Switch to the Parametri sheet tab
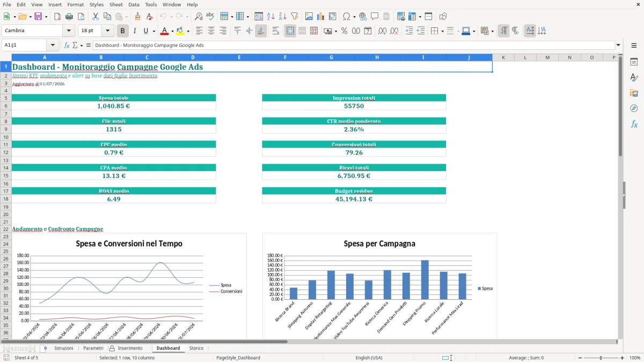 (x=93, y=349)
